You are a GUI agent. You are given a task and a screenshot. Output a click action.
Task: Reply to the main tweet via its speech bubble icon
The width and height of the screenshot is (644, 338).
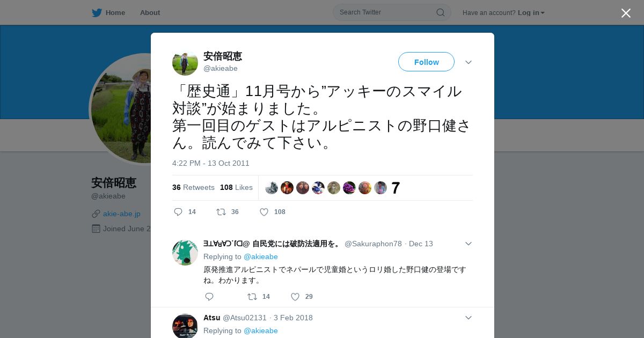[x=179, y=212]
